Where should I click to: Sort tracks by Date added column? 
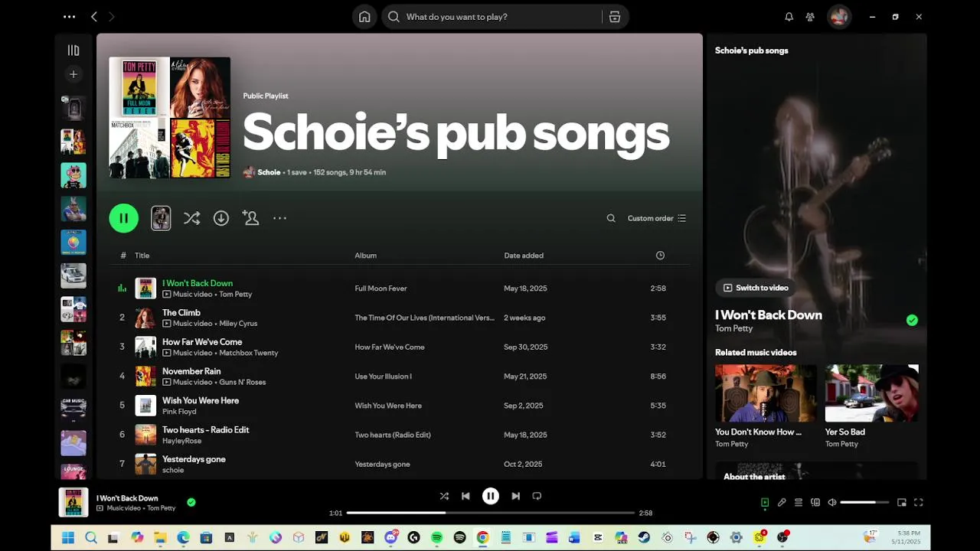coord(524,256)
